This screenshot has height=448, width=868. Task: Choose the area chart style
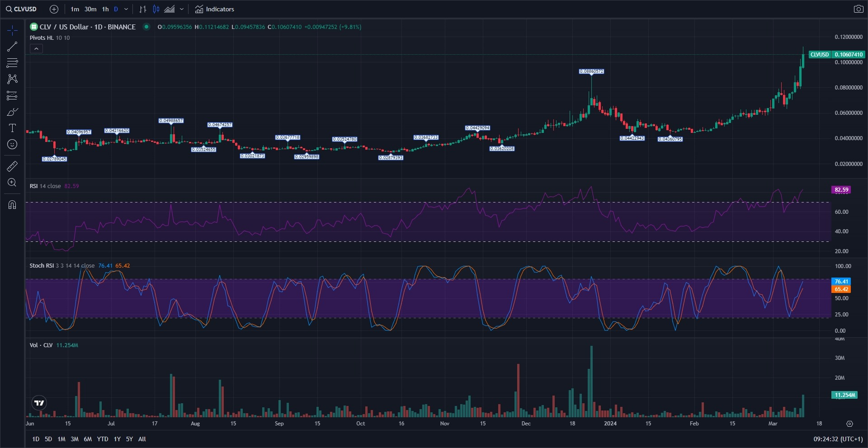170,9
